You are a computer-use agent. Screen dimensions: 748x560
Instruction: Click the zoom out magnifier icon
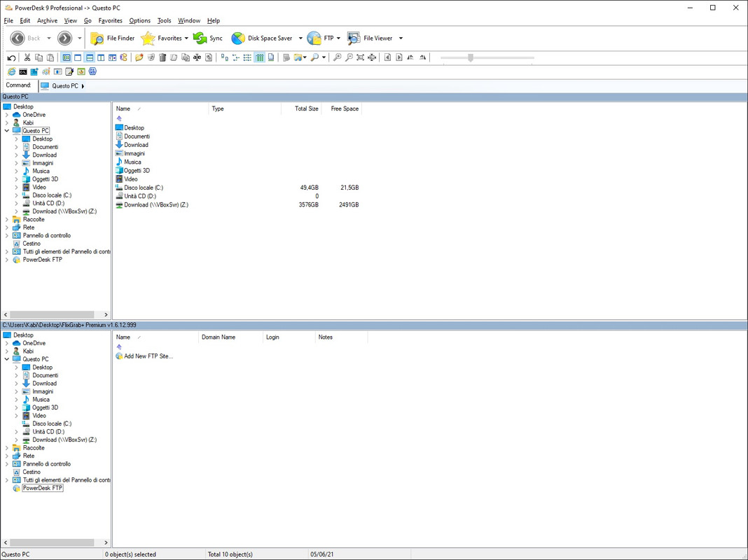tap(349, 57)
